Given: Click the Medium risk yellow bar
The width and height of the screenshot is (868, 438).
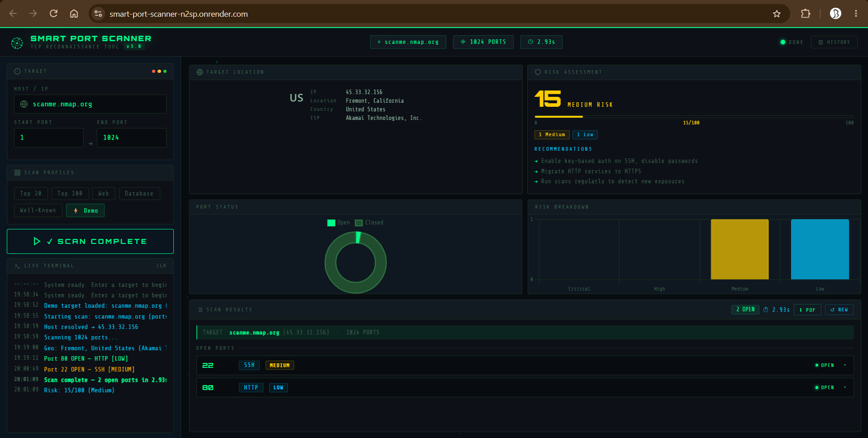Looking at the screenshot, I should coord(739,249).
